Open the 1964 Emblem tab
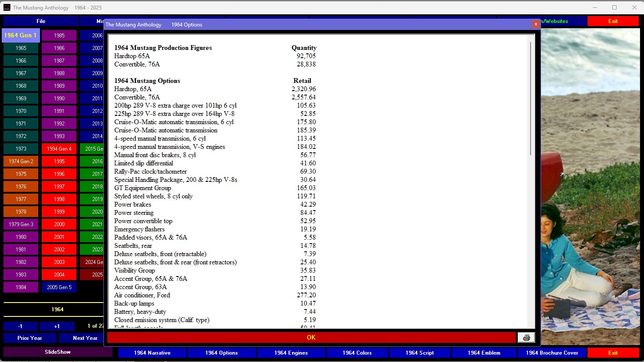The height and width of the screenshot is (362, 644). tap(484, 352)
